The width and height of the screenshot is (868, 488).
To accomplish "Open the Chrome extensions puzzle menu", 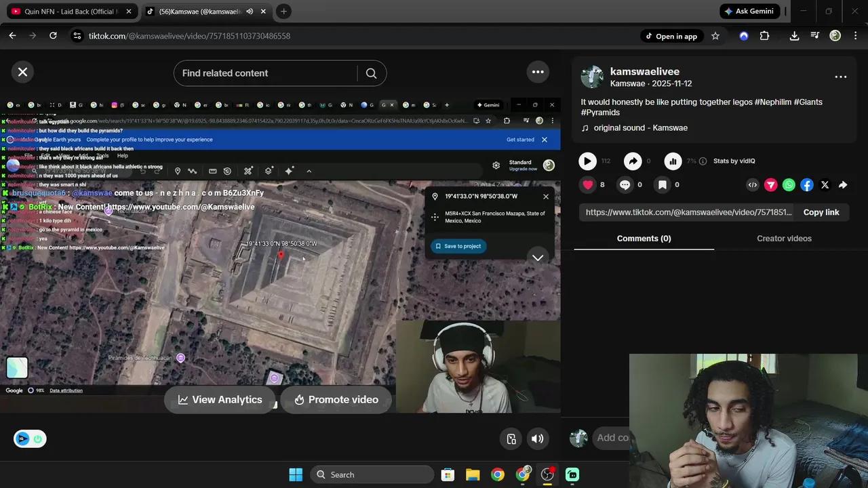I will (x=765, y=36).
